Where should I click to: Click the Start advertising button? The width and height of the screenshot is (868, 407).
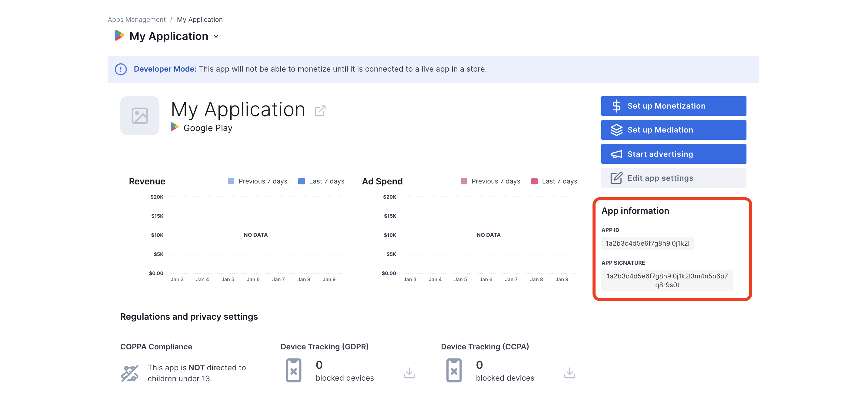pyautogui.click(x=673, y=154)
